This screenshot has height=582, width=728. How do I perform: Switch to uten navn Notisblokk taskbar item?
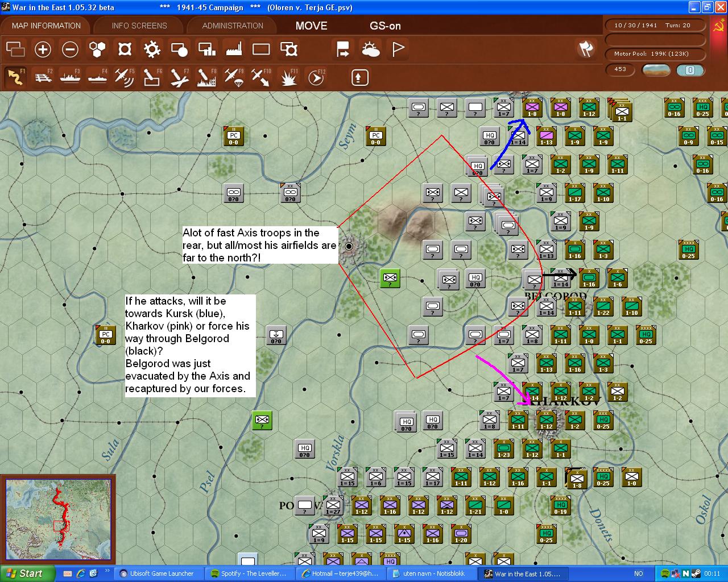point(431,573)
